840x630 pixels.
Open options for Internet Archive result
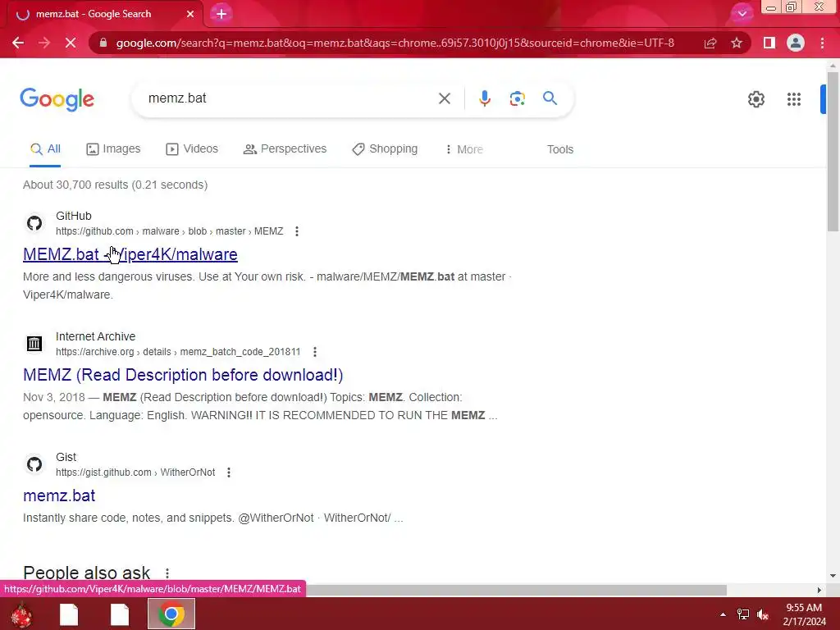coord(315,352)
